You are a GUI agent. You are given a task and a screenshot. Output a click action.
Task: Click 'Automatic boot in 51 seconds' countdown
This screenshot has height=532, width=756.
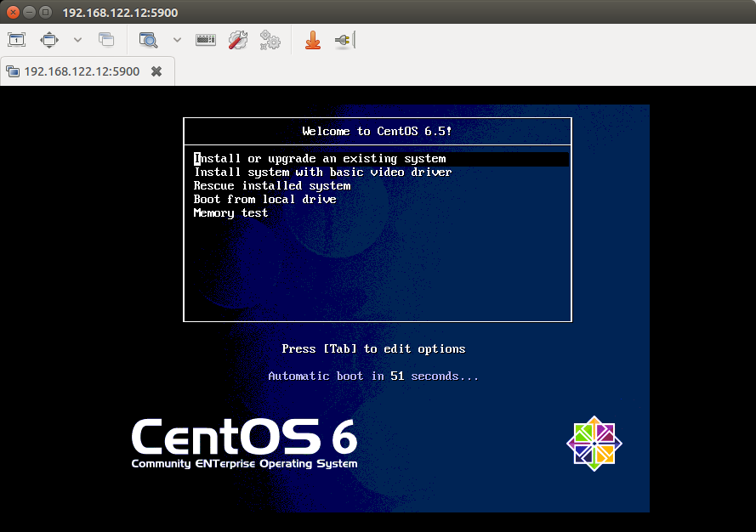click(373, 376)
